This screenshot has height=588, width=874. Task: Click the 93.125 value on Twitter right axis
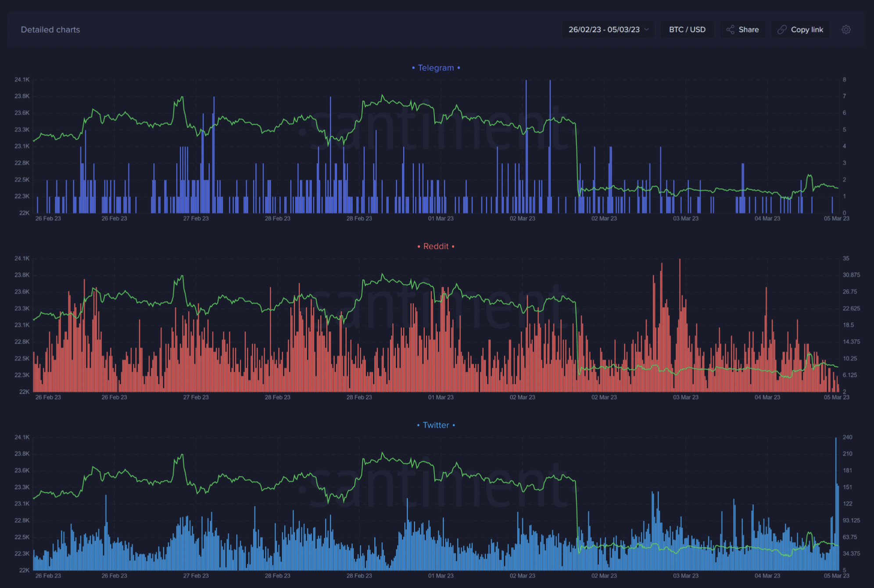coord(851,520)
